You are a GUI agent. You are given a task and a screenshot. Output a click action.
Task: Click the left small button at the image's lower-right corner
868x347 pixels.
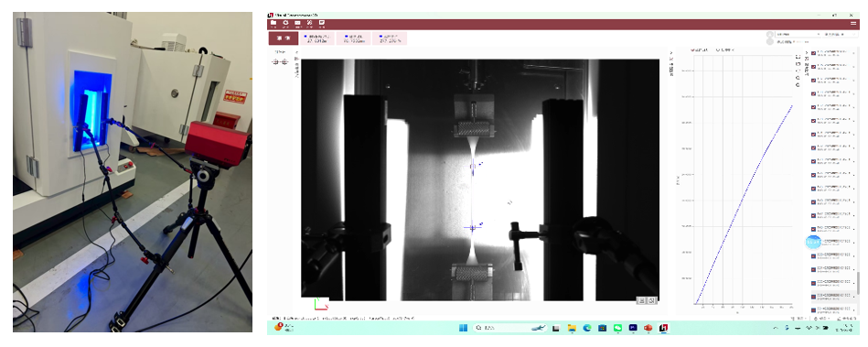pyautogui.click(x=641, y=300)
